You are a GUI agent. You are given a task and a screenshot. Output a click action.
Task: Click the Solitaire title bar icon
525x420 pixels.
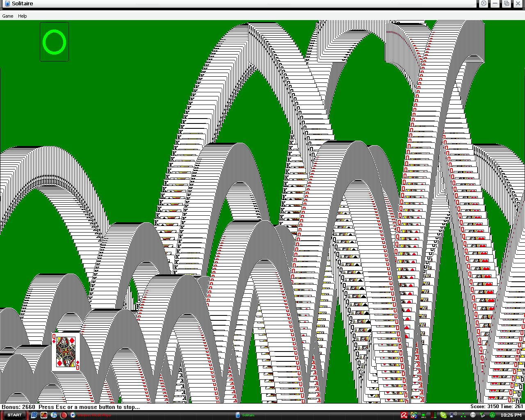(7, 3)
